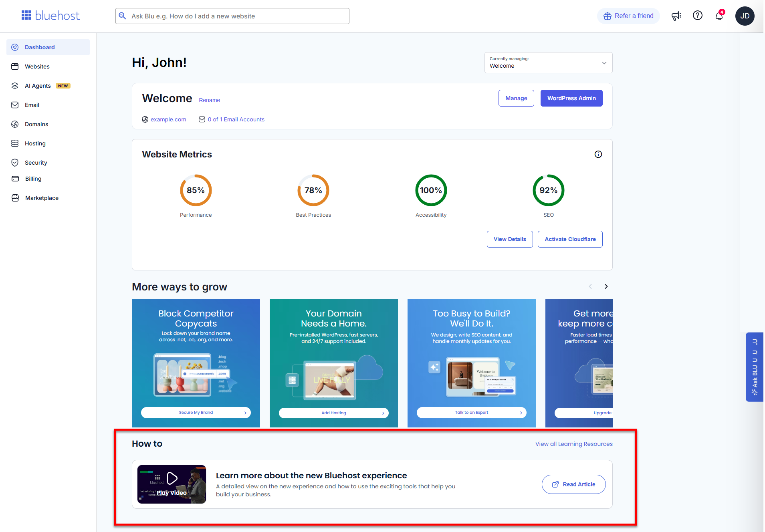Click the globe icon beside example.com
Viewport: 765px width, 532px height.
click(145, 119)
